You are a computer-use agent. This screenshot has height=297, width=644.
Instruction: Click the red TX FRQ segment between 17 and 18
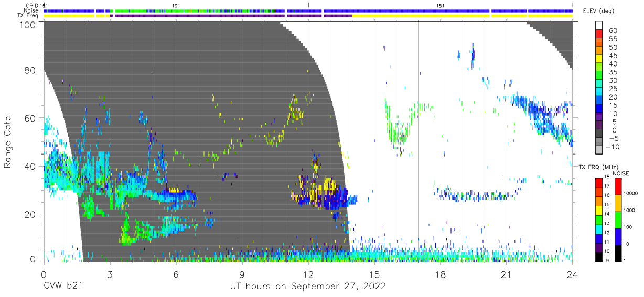point(599,182)
